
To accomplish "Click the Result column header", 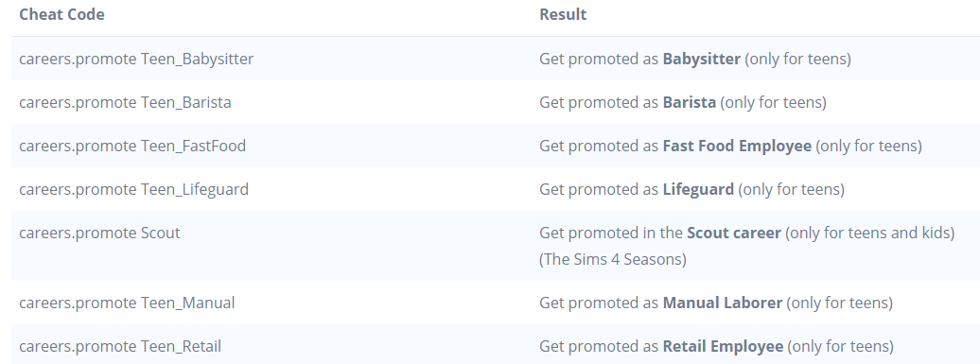I will (563, 14).
